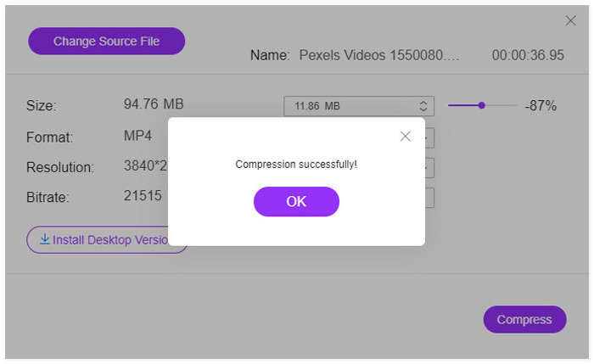The width and height of the screenshot is (594, 364).
Task: Click the unfilled slider track portion
Action: (501, 105)
